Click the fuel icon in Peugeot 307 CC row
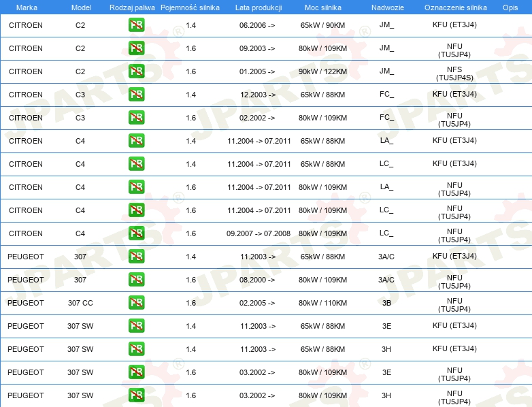 (136, 303)
